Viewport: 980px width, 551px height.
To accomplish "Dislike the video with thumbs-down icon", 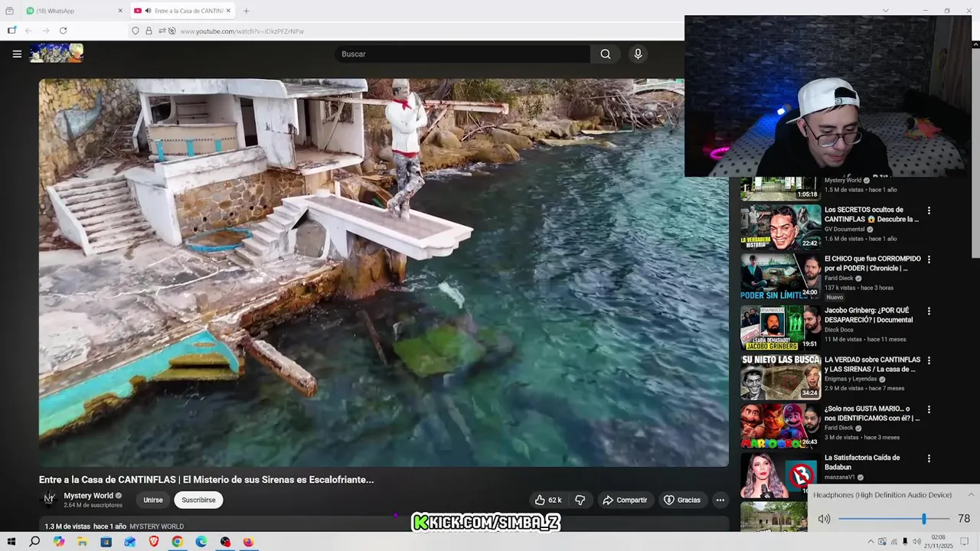I will (580, 500).
